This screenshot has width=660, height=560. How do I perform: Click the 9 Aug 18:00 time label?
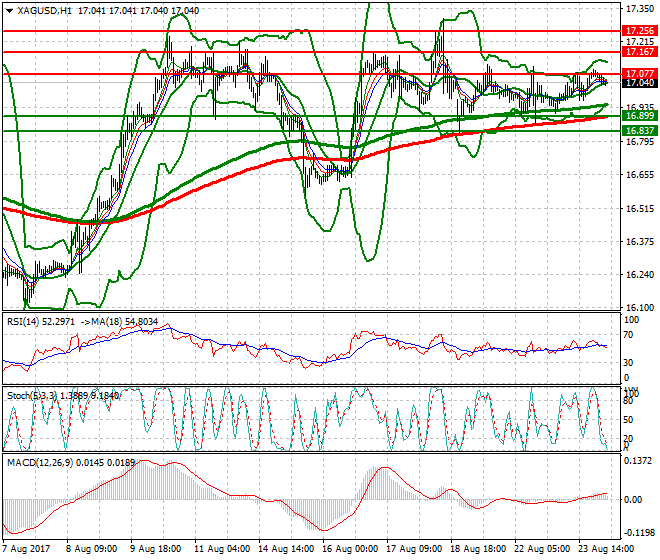pyautogui.click(x=155, y=549)
